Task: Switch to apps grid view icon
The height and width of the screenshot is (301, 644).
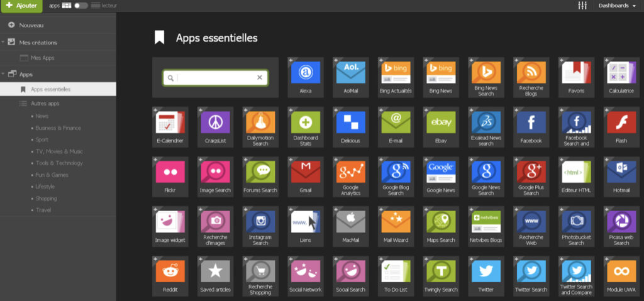Action: point(67,6)
